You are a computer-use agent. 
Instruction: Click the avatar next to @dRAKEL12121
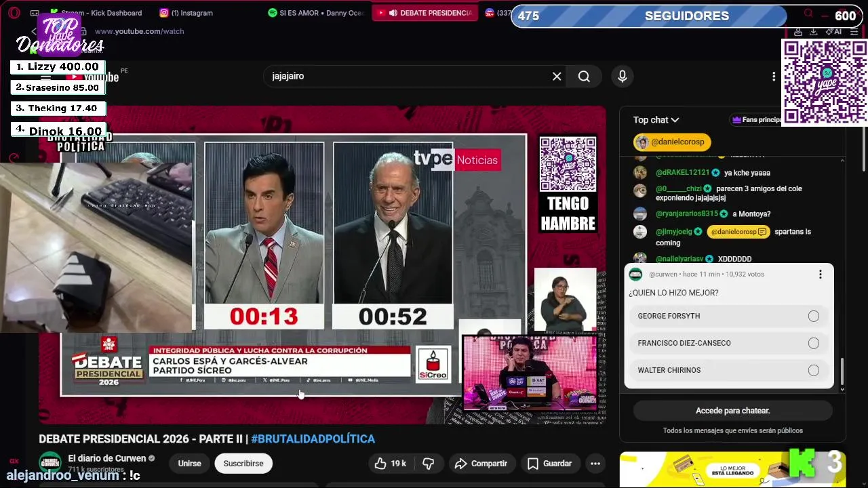tap(640, 173)
